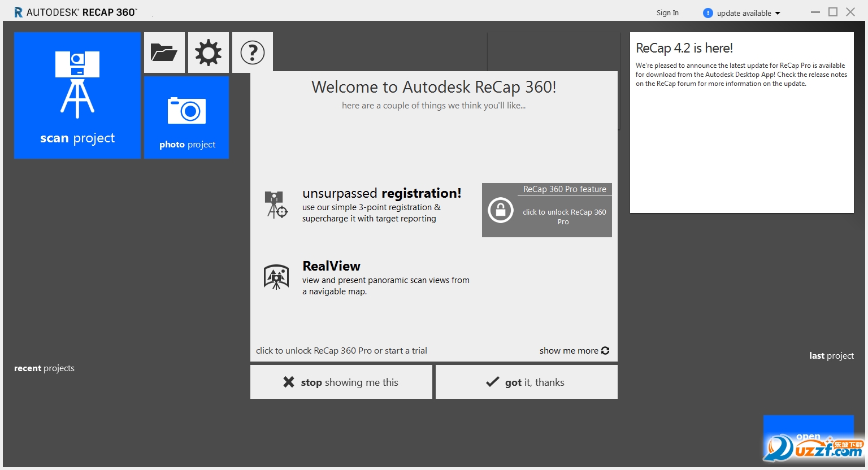Close the ReCap 360 window
The height and width of the screenshot is (470, 868).
point(850,12)
